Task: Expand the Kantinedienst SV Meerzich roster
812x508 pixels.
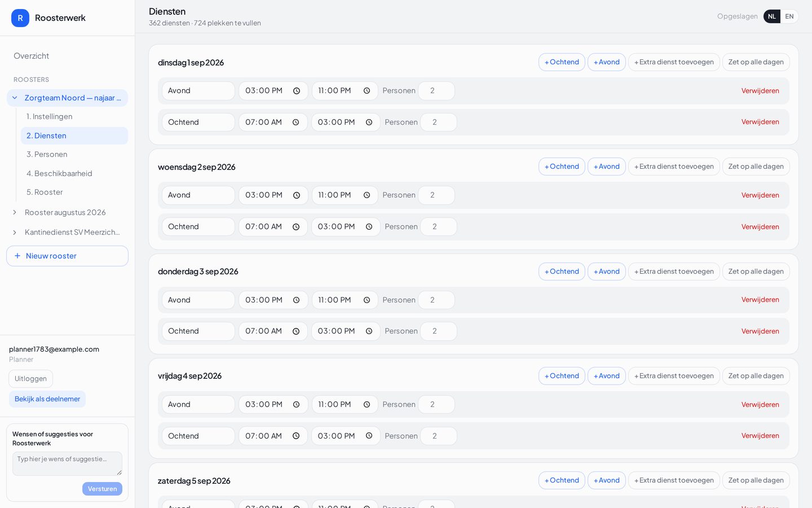Action: click(15, 232)
